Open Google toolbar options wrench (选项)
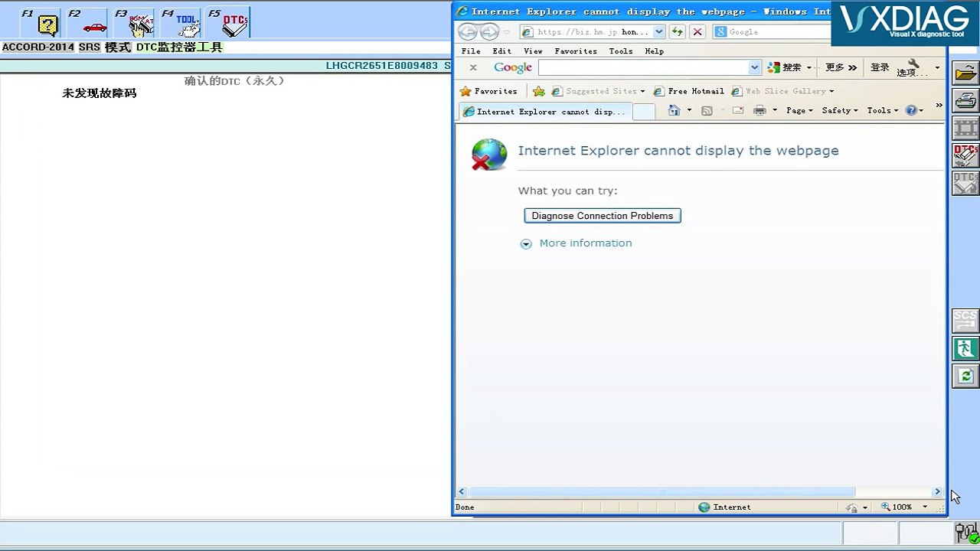 pos(912,67)
